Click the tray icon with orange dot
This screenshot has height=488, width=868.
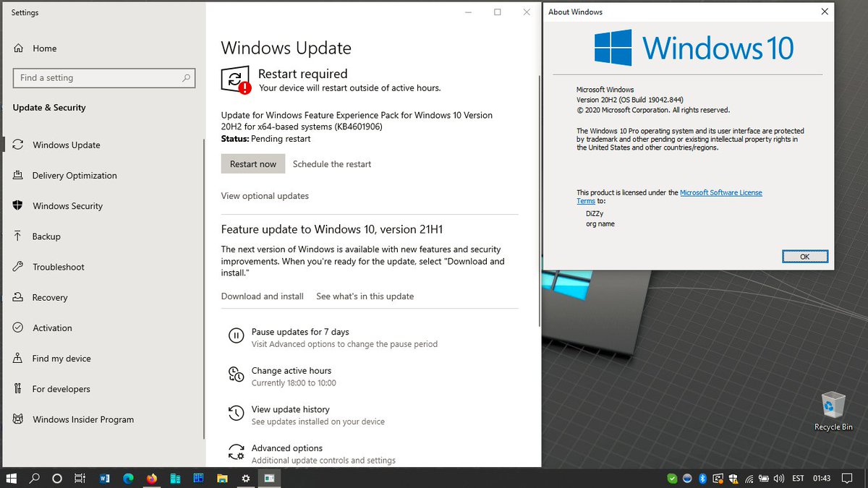[718, 479]
